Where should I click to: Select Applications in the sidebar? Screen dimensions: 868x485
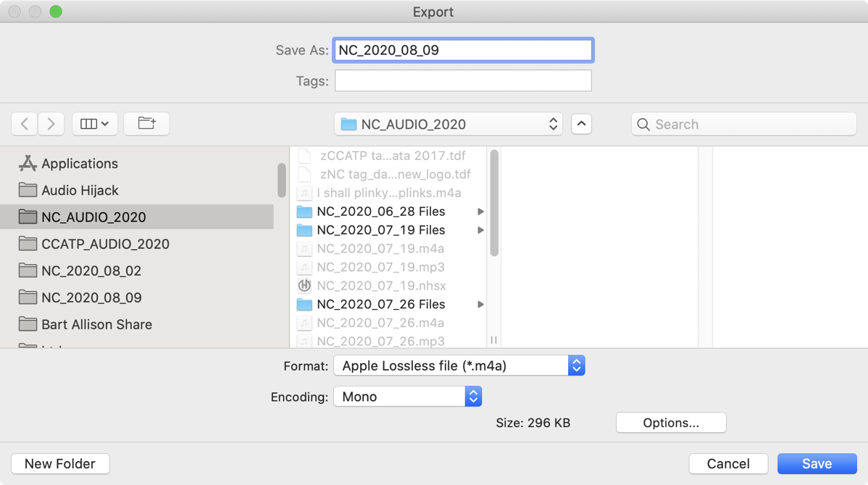click(x=80, y=164)
